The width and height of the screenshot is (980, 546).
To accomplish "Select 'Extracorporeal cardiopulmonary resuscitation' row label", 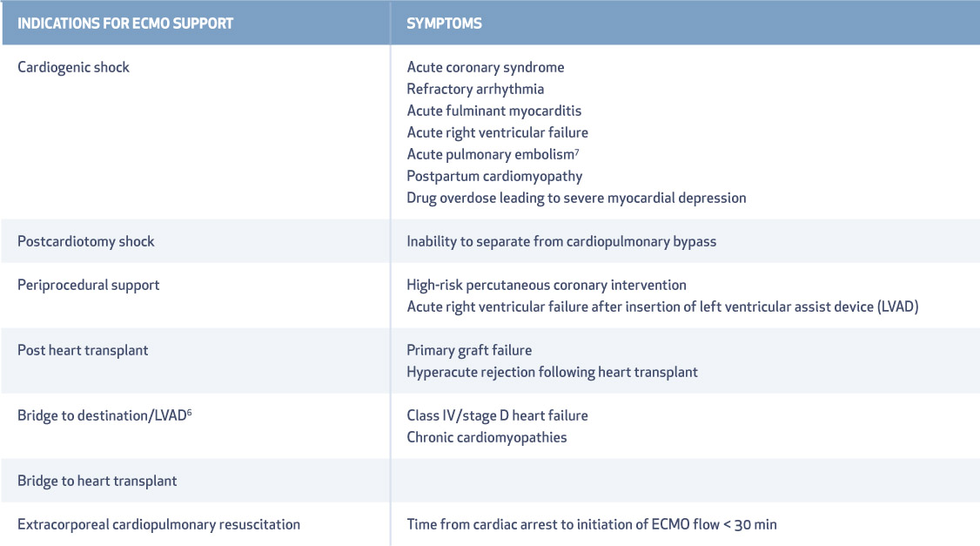I will pyautogui.click(x=158, y=525).
